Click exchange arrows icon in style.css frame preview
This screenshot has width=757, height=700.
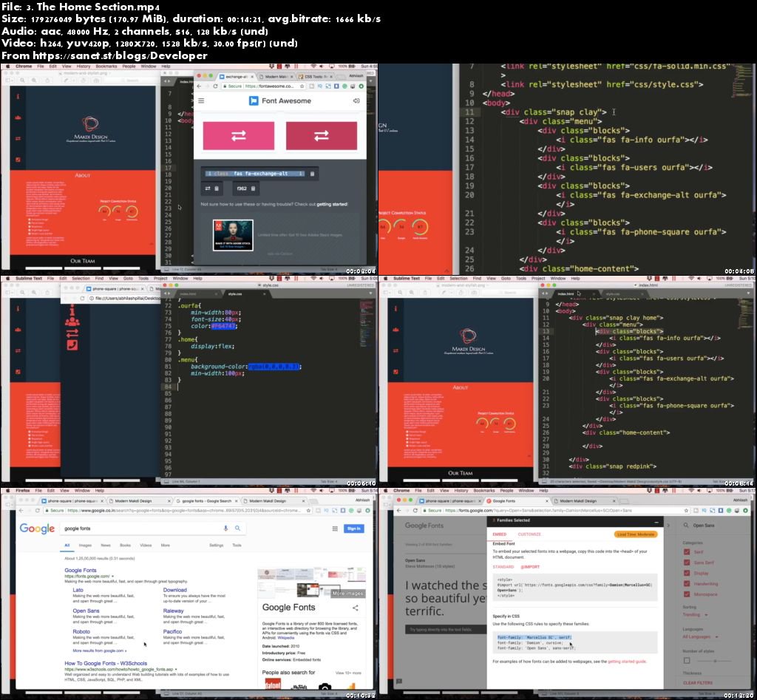(x=72, y=333)
